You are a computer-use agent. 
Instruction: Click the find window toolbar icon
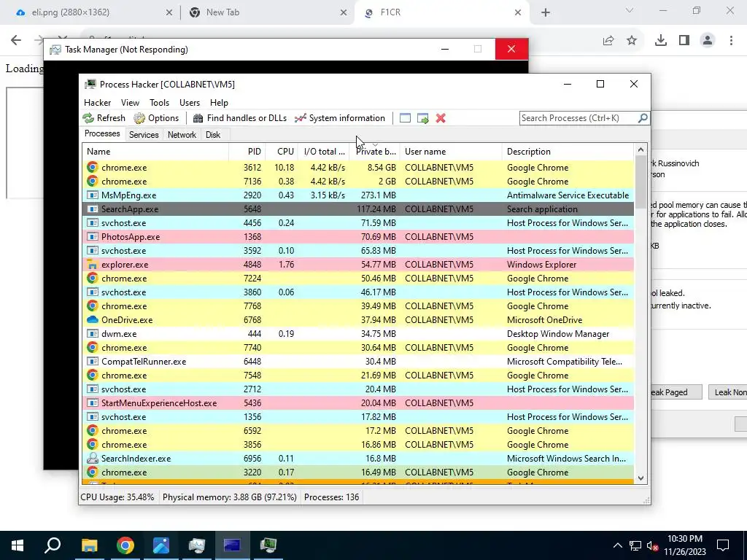405,118
